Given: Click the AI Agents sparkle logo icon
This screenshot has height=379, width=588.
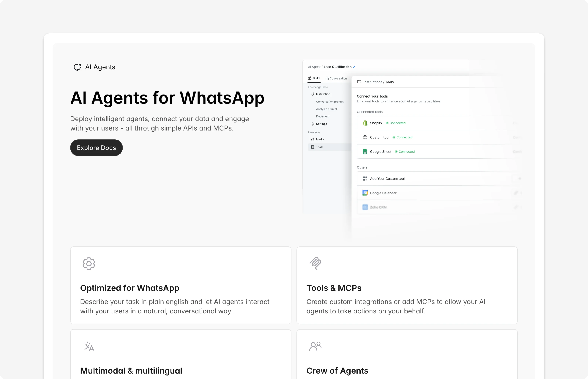Looking at the screenshot, I should (78, 67).
